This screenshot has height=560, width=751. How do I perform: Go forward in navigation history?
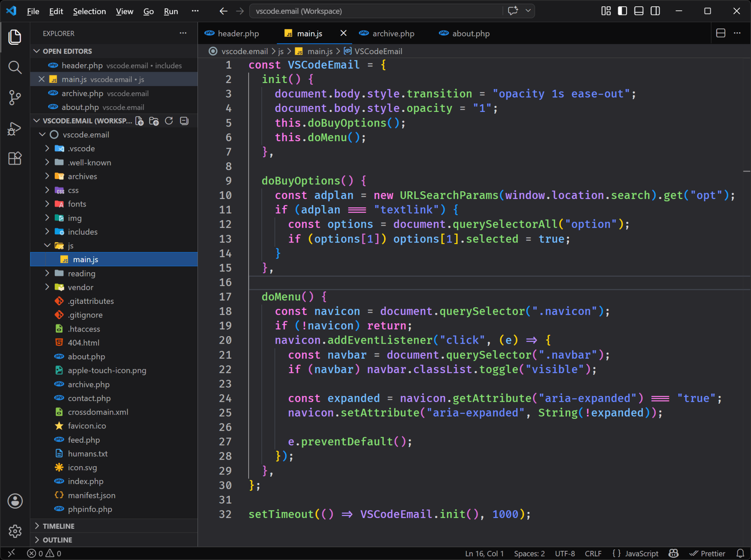click(240, 11)
